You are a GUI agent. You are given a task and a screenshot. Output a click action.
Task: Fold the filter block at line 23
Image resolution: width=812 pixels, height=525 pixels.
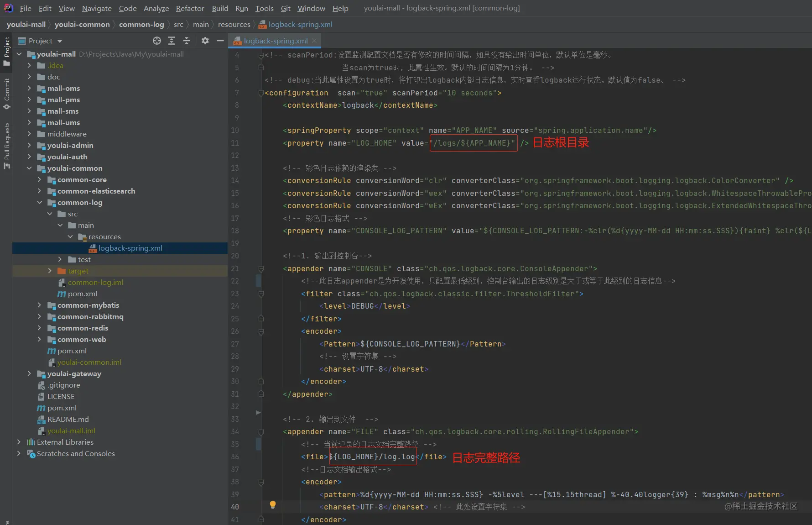pyautogui.click(x=261, y=294)
